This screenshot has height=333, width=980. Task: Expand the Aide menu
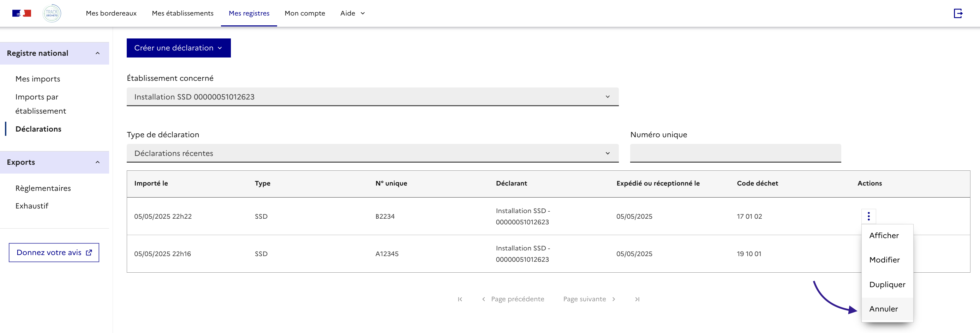point(352,13)
